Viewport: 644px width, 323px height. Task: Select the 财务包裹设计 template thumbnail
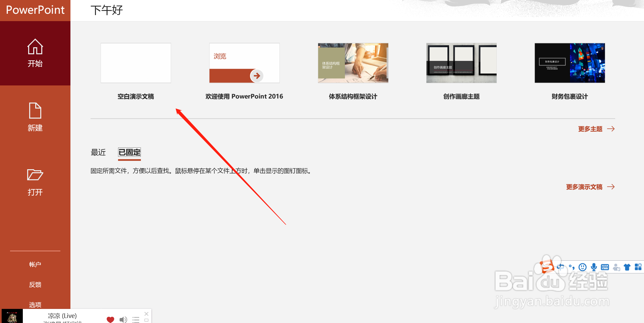click(570, 63)
